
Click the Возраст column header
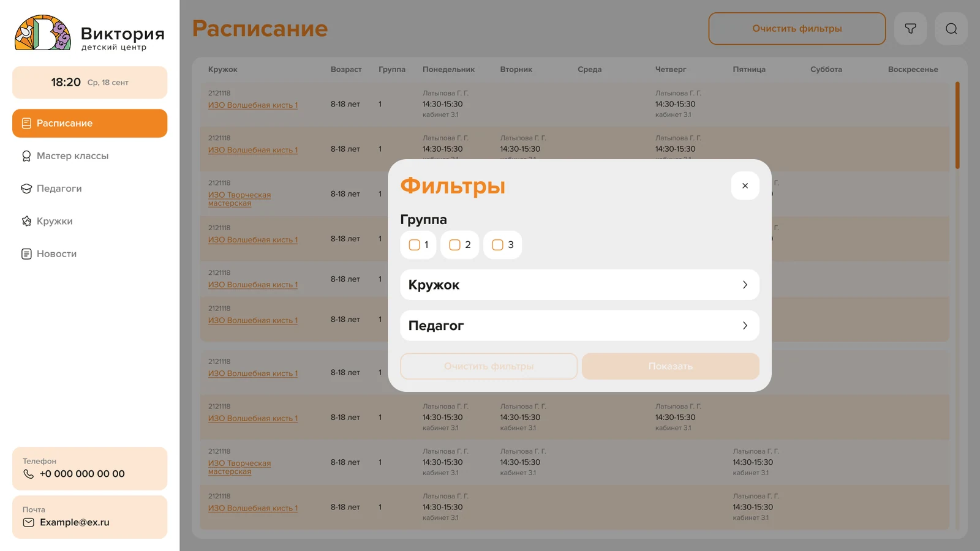click(346, 69)
